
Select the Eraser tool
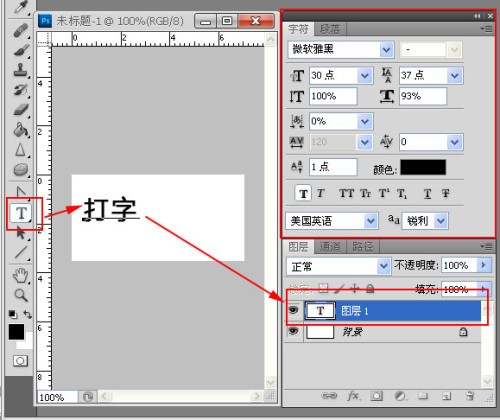click(x=21, y=109)
